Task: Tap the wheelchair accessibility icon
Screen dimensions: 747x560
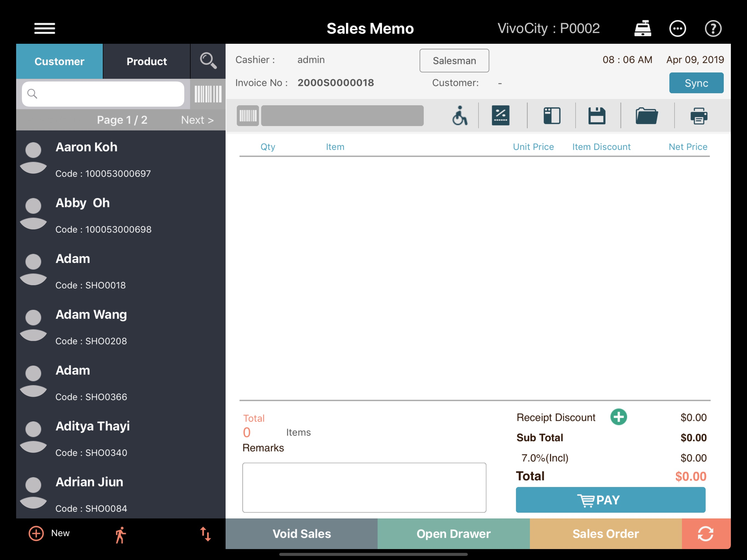Action: coord(460,115)
